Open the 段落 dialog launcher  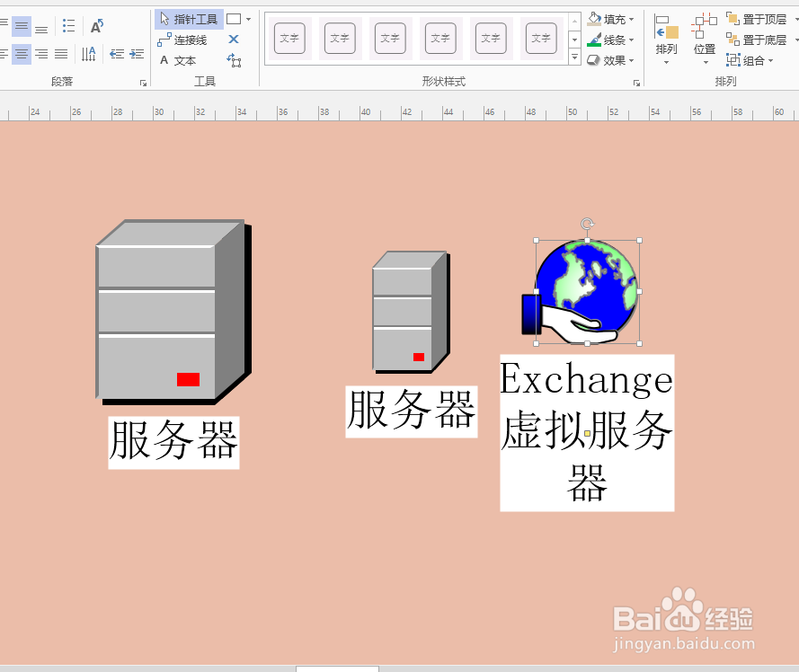tap(143, 83)
